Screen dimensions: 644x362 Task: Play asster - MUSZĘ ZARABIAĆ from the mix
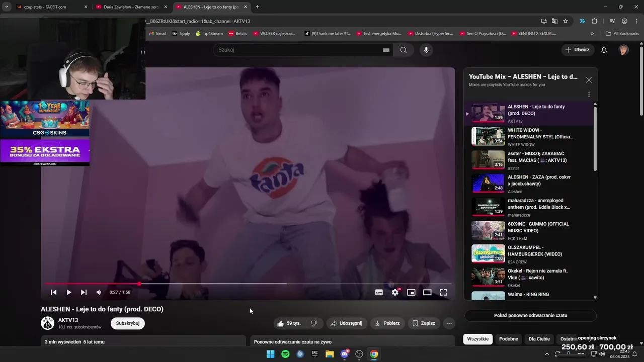point(528,160)
